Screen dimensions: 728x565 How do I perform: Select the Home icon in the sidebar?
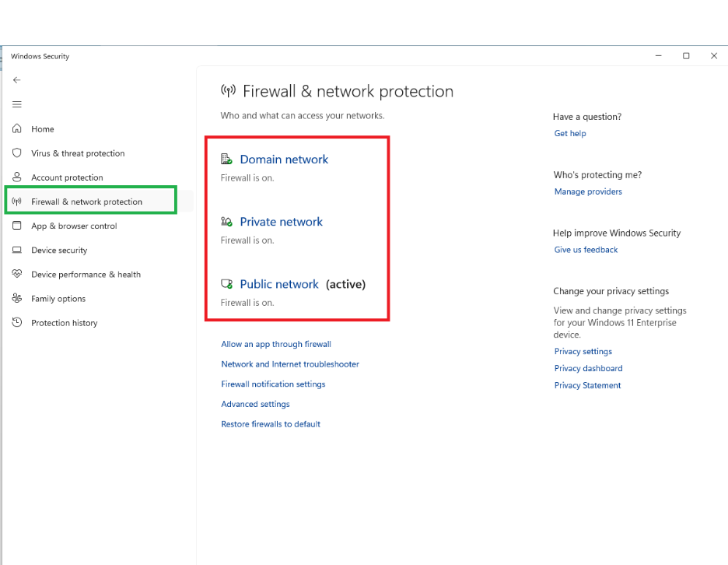(17, 128)
